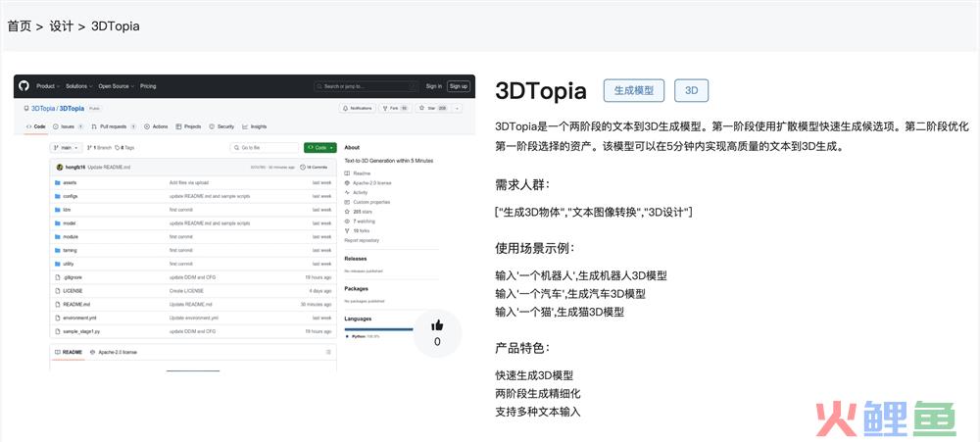Click the Sign up button

(x=458, y=86)
